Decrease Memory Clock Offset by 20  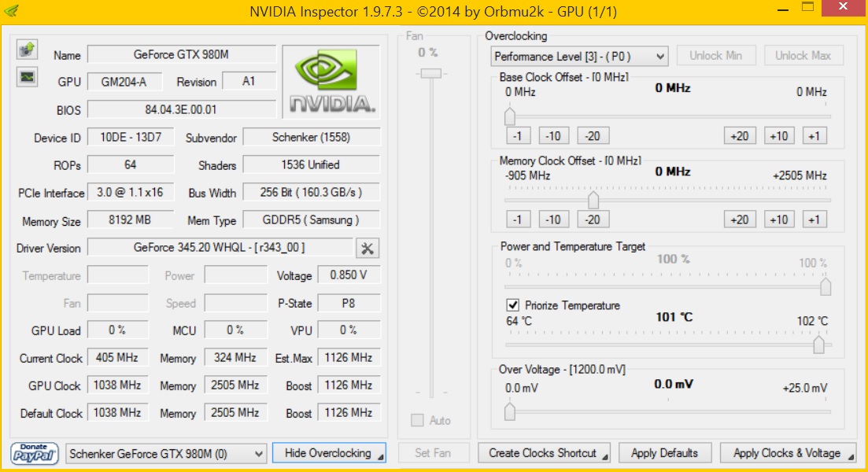coord(593,219)
